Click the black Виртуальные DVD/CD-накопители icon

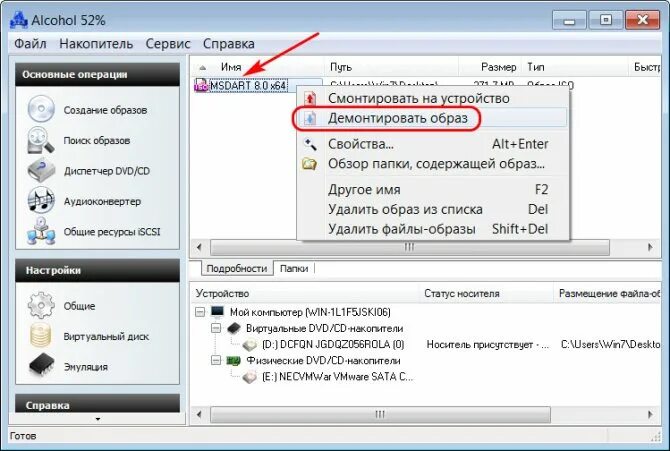point(234,328)
